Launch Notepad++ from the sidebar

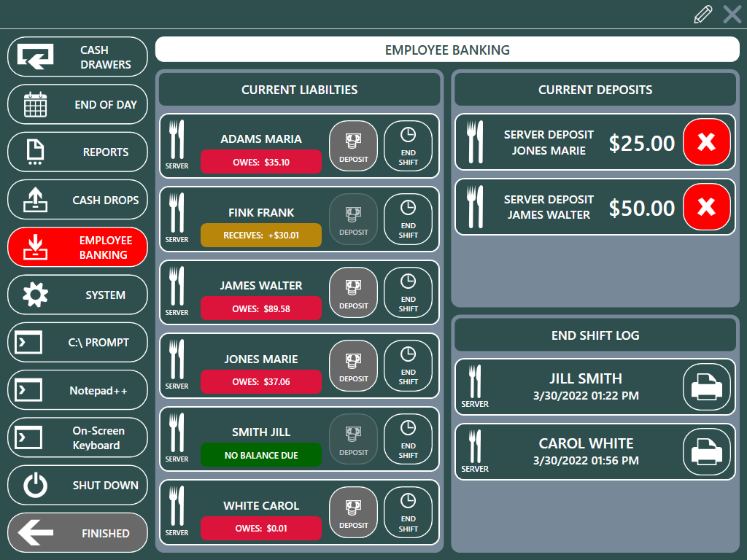(77, 391)
